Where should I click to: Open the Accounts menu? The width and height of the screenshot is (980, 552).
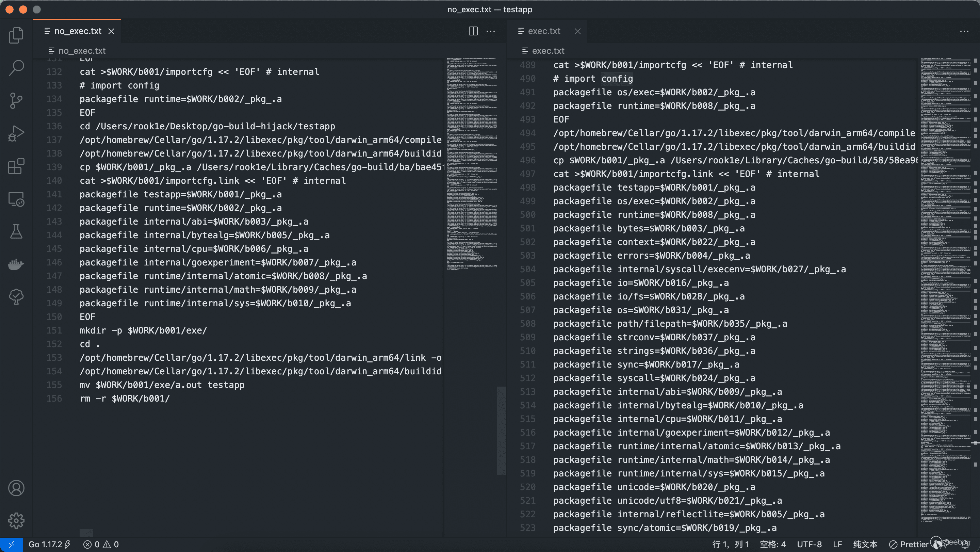click(16, 488)
